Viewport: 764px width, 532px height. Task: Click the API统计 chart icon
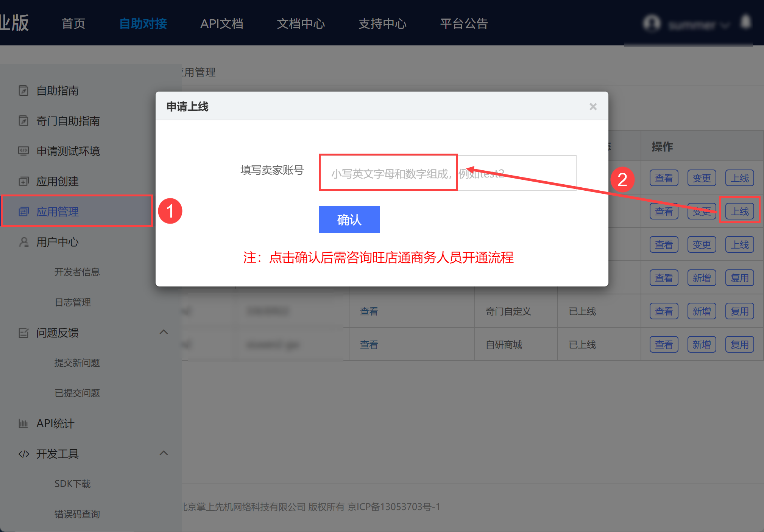coord(23,423)
